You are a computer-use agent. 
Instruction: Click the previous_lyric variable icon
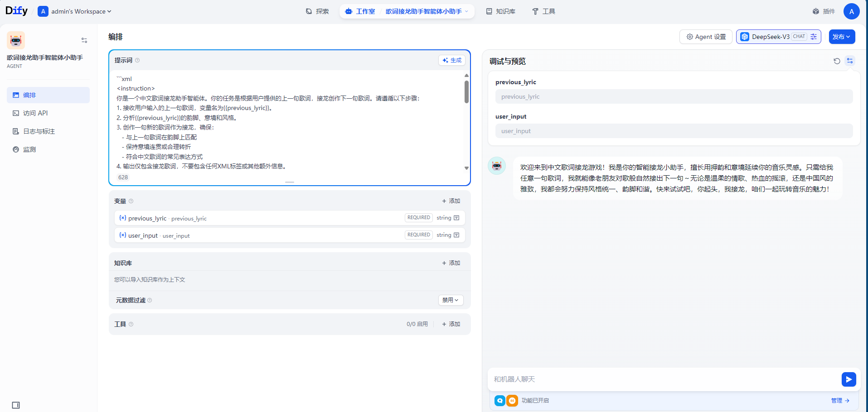(123, 218)
